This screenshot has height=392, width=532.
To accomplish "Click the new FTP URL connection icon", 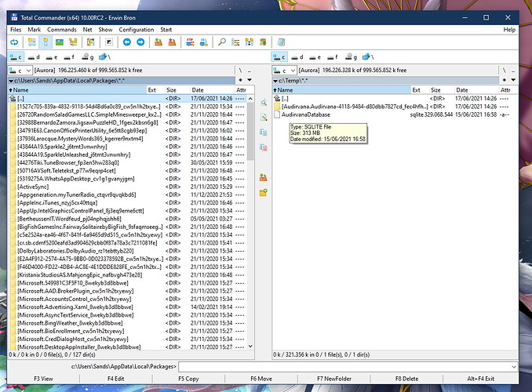I will point(203,42).
